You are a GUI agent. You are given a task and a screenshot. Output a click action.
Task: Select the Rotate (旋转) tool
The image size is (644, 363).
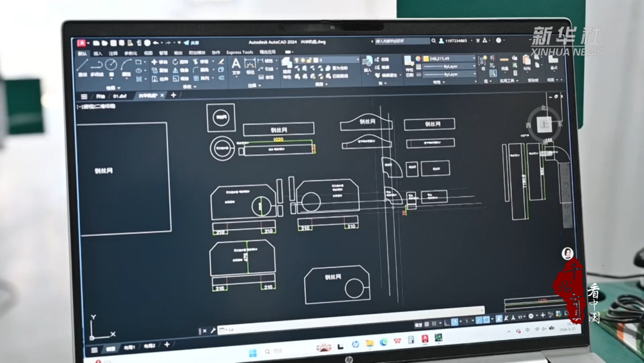click(x=181, y=62)
